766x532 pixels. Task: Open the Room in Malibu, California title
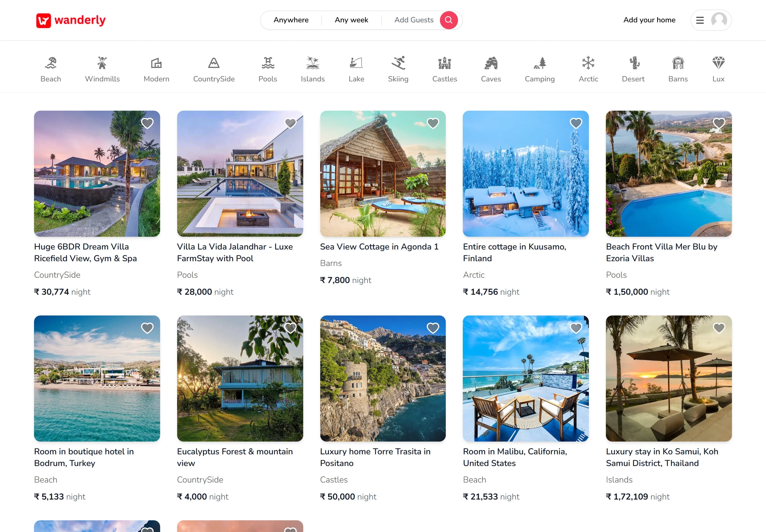coord(515,457)
